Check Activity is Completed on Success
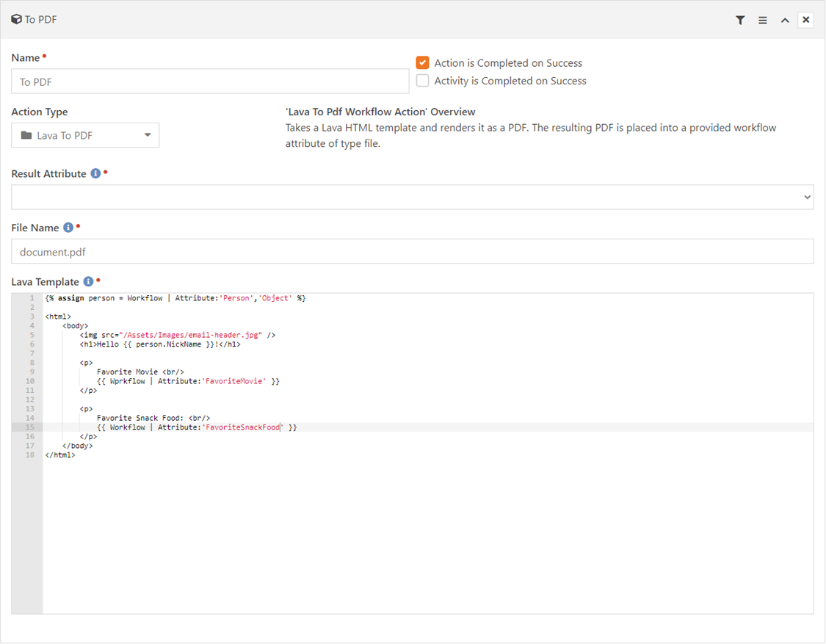826x644 pixels. (422, 81)
